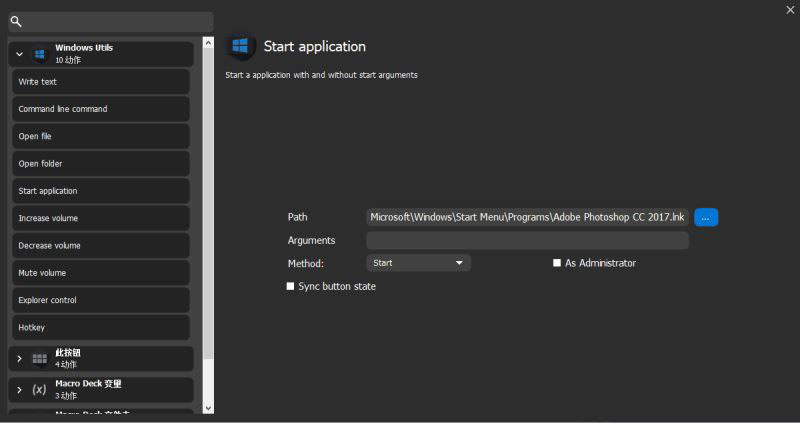
Task: Close the dialog with the X icon
Action: (789, 9)
